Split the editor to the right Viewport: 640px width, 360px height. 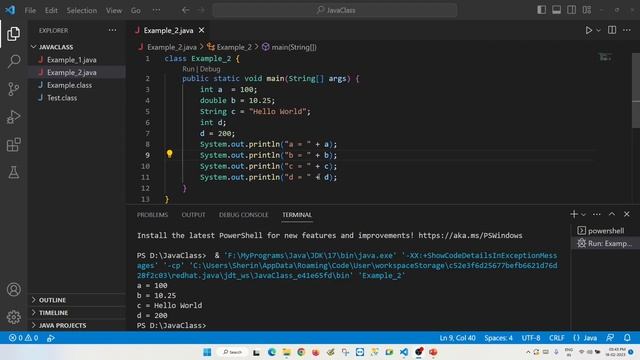pos(612,30)
